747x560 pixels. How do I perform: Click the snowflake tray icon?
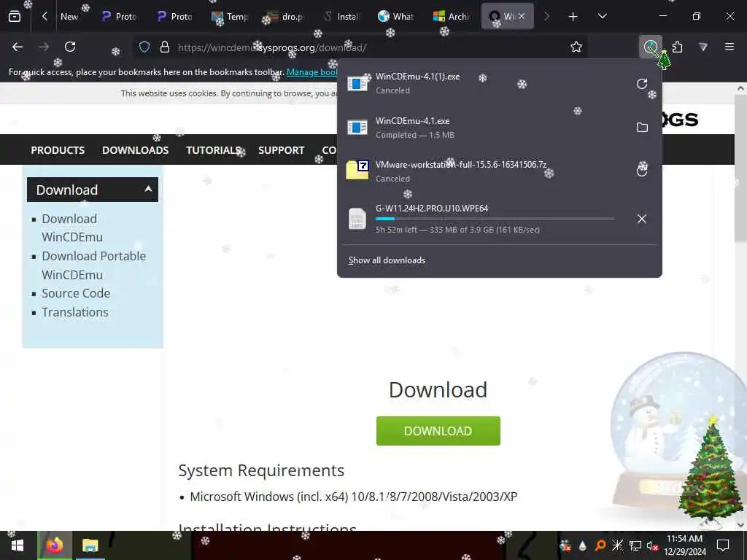(x=617, y=545)
